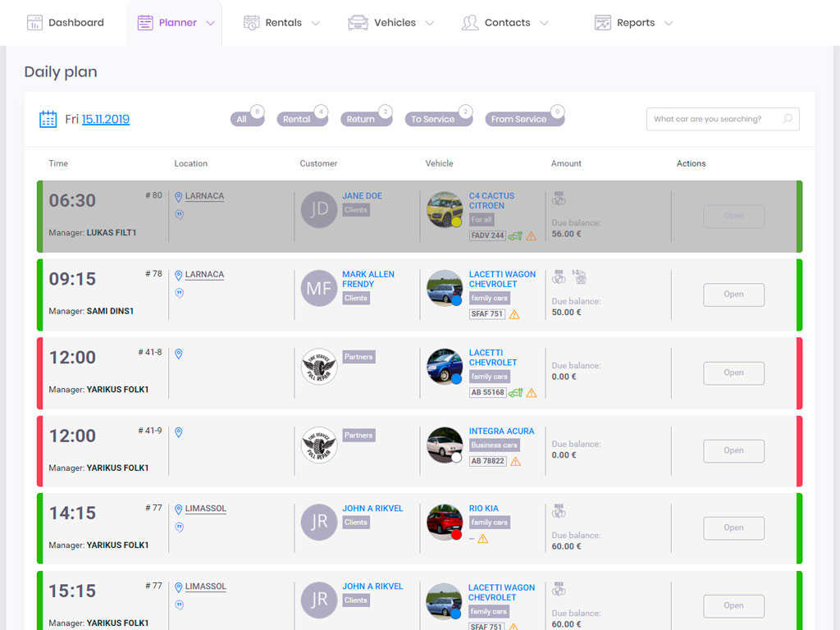Click the comment bubble icon under LARNACA at 09:15
Viewport: 840px width, 630px height.
[180, 293]
